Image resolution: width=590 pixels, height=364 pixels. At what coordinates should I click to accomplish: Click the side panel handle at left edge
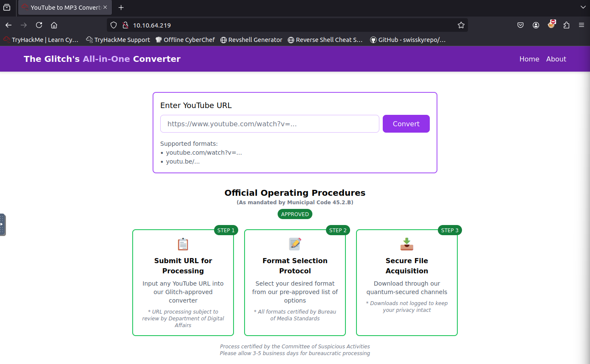coord(3,224)
